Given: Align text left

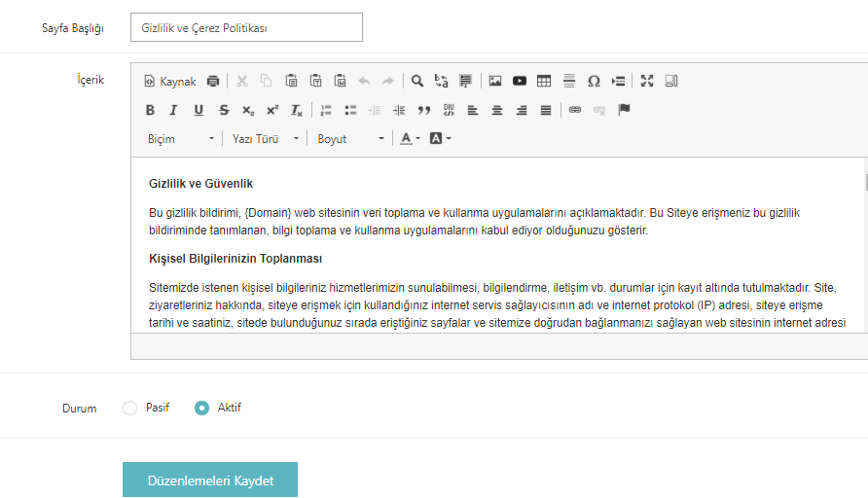Looking at the screenshot, I should click(473, 110).
